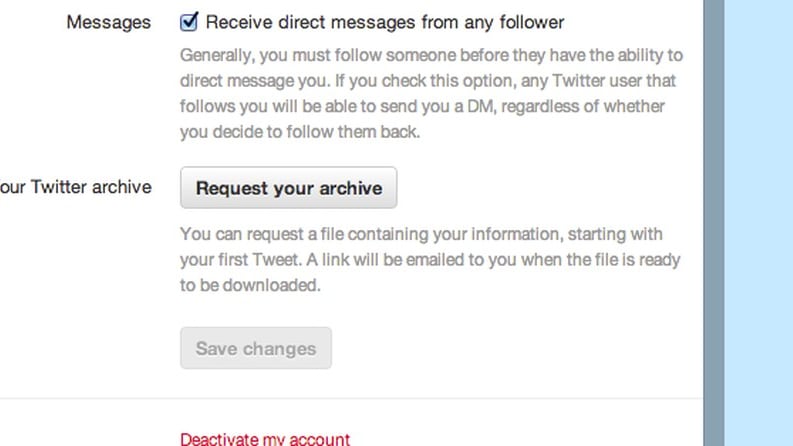Select the 'Twitter archive' row label
This screenshot has width=793, height=446.
click(x=76, y=187)
